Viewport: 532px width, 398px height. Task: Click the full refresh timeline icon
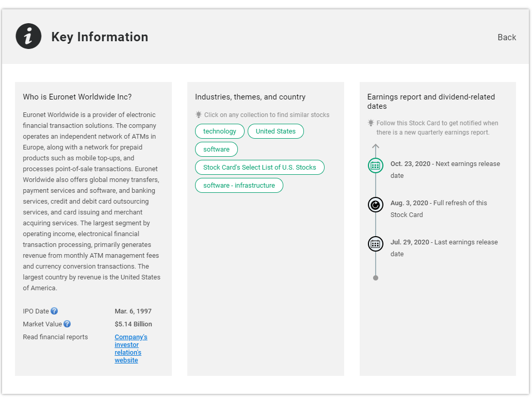pyautogui.click(x=375, y=205)
